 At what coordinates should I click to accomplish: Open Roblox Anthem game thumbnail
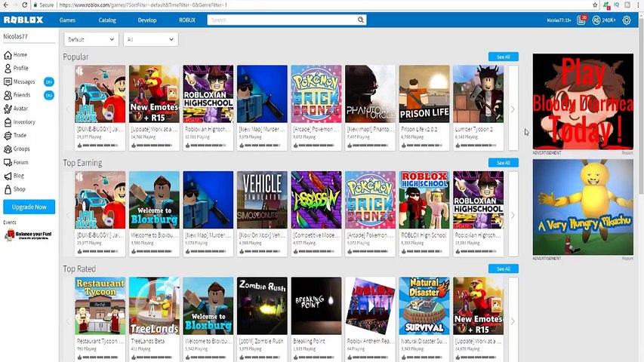[370, 305]
